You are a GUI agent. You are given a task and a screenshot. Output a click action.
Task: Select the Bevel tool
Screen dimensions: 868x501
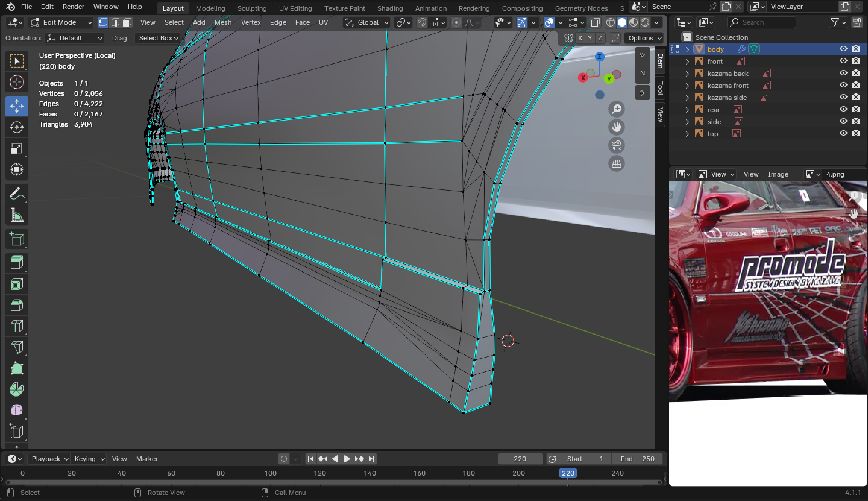tap(17, 305)
